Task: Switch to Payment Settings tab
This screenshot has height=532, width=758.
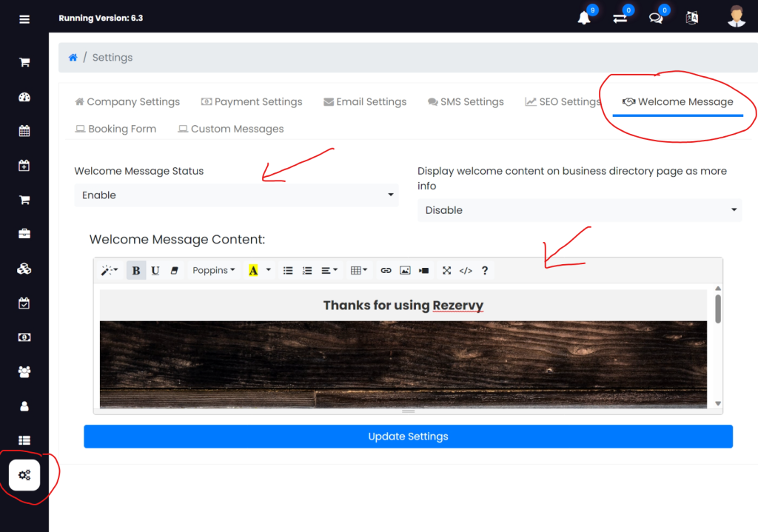Action: (252, 102)
